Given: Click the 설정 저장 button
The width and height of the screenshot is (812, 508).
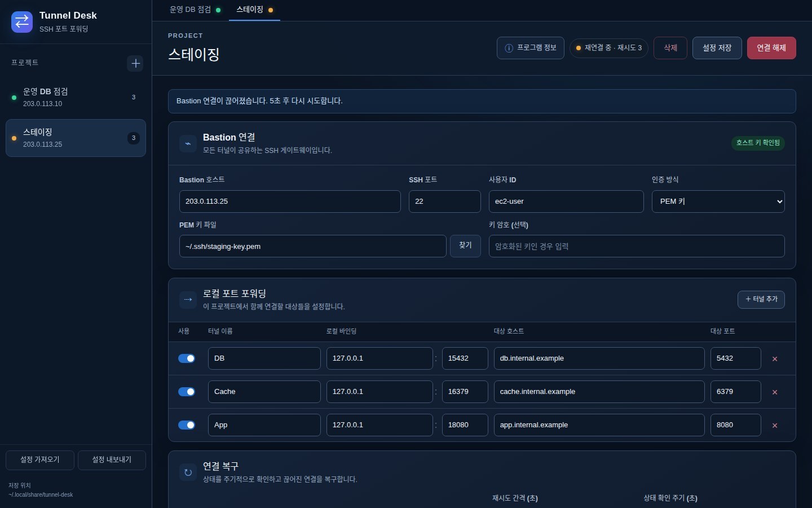Looking at the screenshot, I should point(717,48).
